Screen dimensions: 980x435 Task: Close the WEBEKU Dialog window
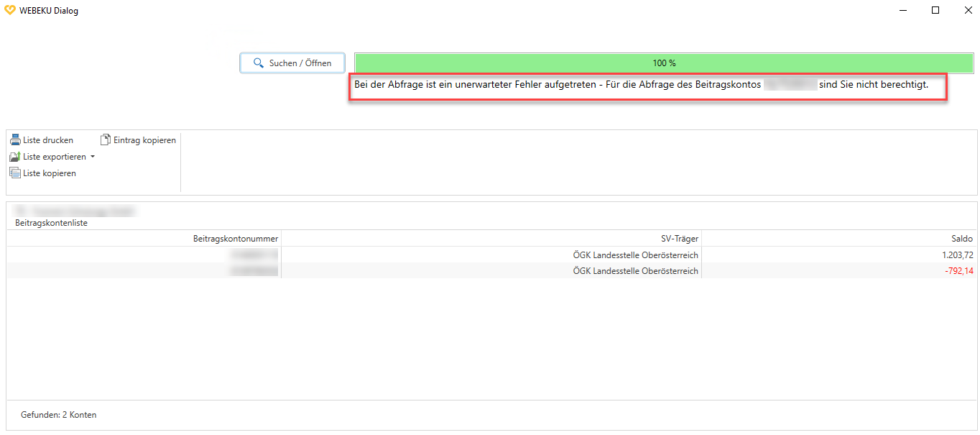968,10
